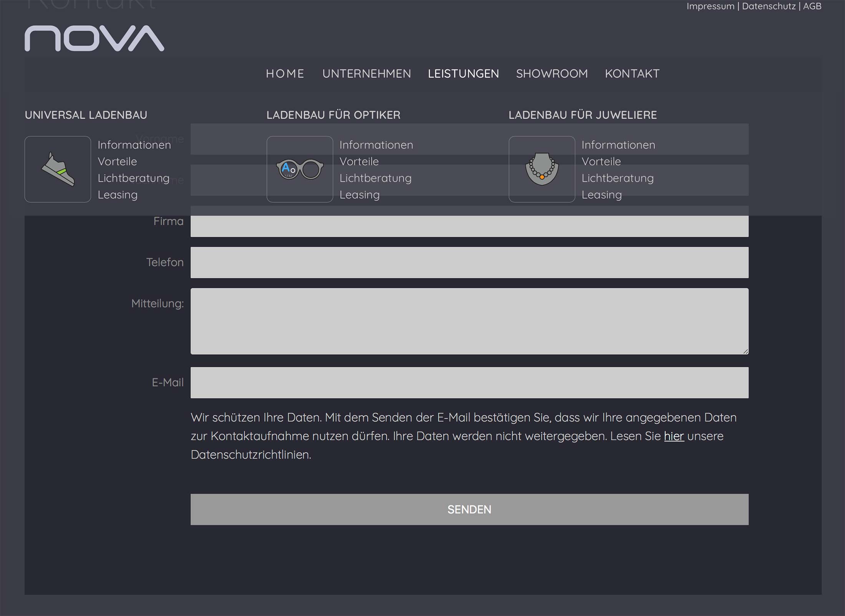
Task: Expand Leasing under Ladenbau für Optiker
Action: (359, 195)
